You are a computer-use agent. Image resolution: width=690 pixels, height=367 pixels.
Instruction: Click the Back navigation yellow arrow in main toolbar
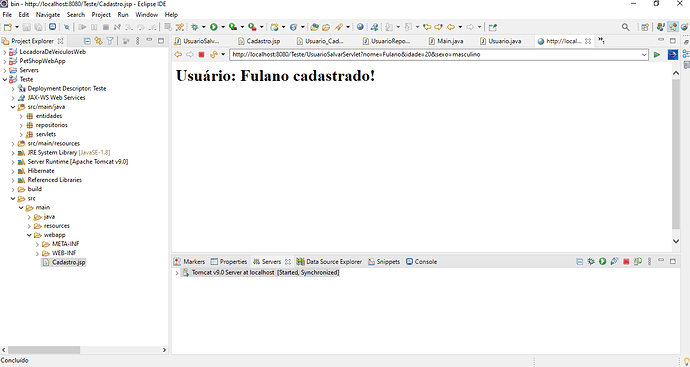click(451, 27)
